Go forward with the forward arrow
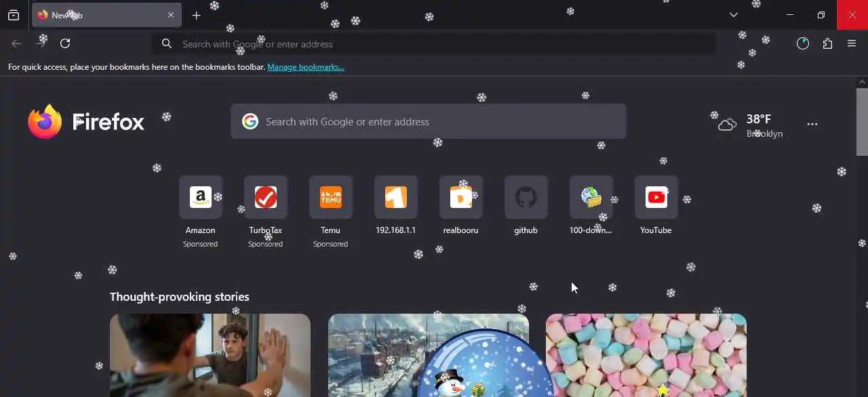 click(x=41, y=43)
